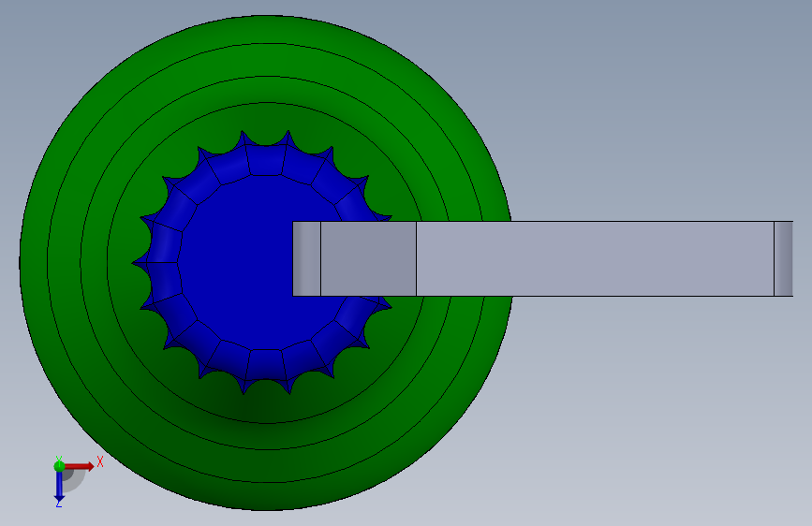Select the left end cap of gray arm
The height and width of the screenshot is (526, 812).
306,259
